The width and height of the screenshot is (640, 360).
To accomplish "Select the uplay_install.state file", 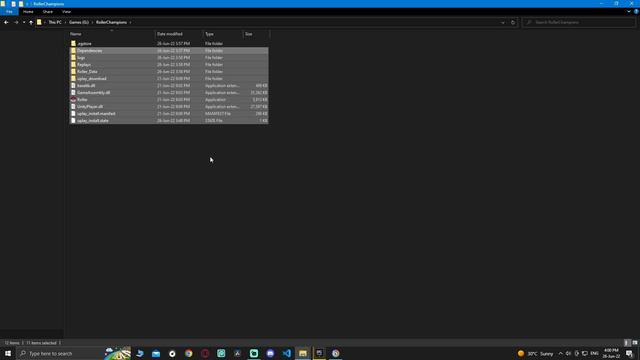I will coord(169,120).
